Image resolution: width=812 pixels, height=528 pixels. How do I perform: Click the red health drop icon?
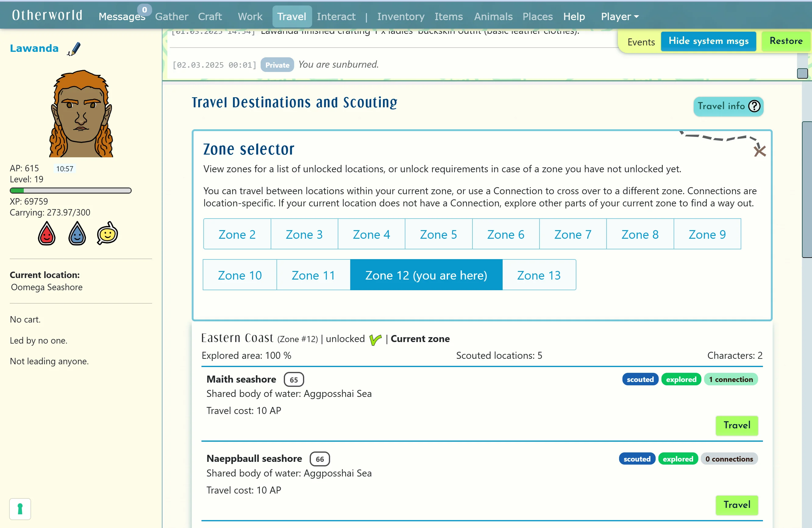[x=47, y=235]
